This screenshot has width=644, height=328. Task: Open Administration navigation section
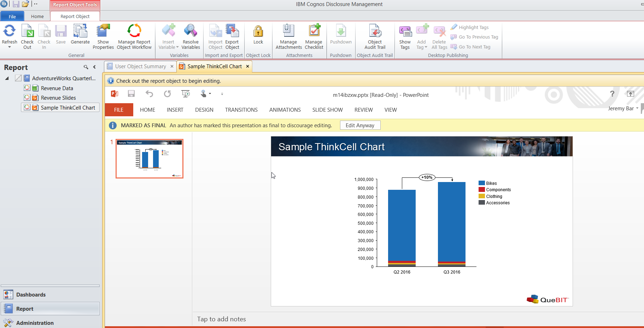pyautogui.click(x=50, y=323)
